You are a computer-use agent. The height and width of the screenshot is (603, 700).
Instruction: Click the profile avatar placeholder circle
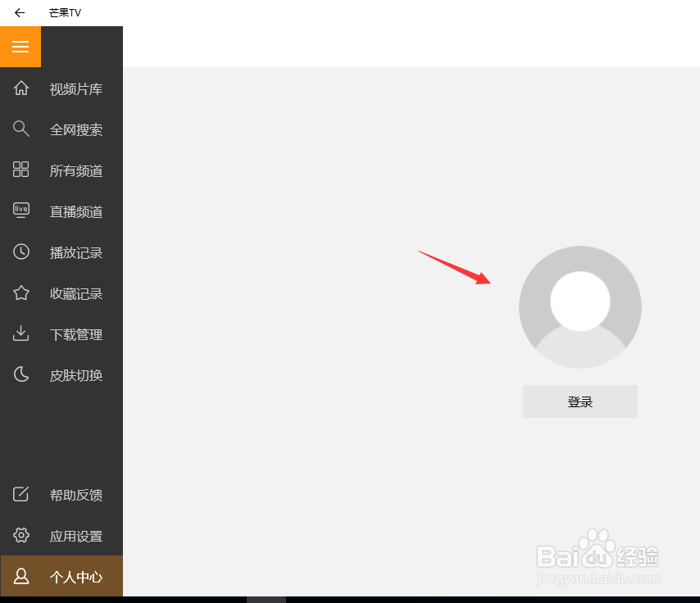[x=580, y=306]
